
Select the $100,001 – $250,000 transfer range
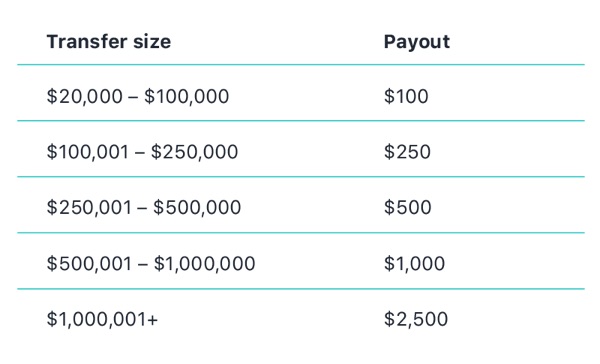pyautogui.click(x=142, y=152)
